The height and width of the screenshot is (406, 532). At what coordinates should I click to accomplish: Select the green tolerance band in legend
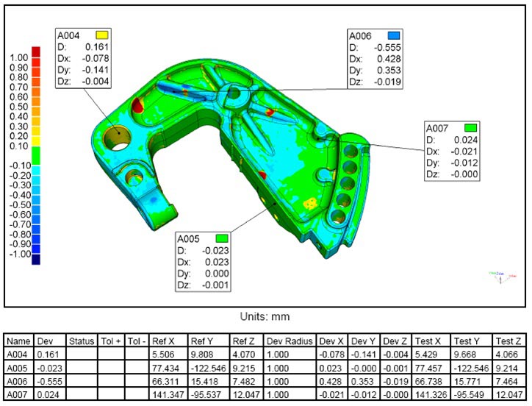pos(36,155)
